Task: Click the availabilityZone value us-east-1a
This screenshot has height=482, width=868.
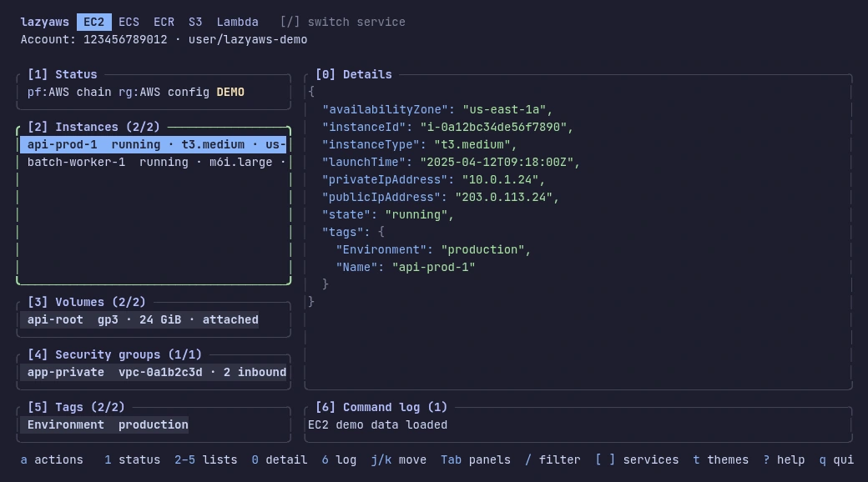Action: click(504, 110)
